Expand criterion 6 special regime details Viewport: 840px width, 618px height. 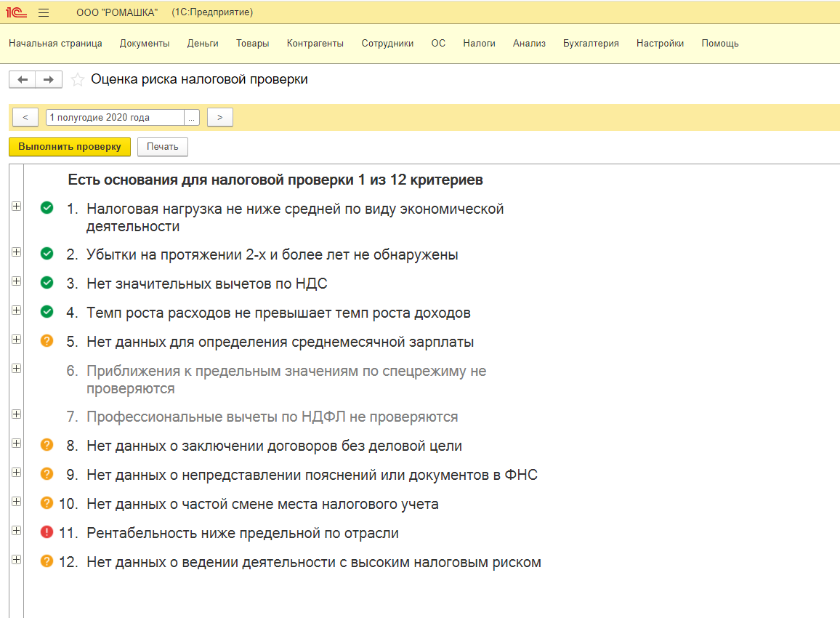(17, 368)
